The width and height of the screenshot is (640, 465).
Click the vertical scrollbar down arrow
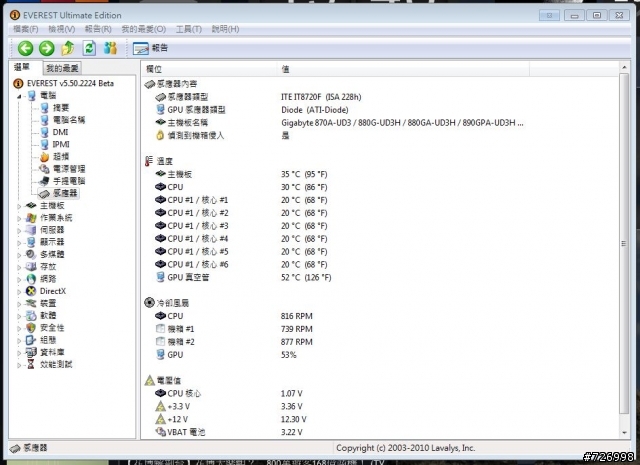[624, 432]
